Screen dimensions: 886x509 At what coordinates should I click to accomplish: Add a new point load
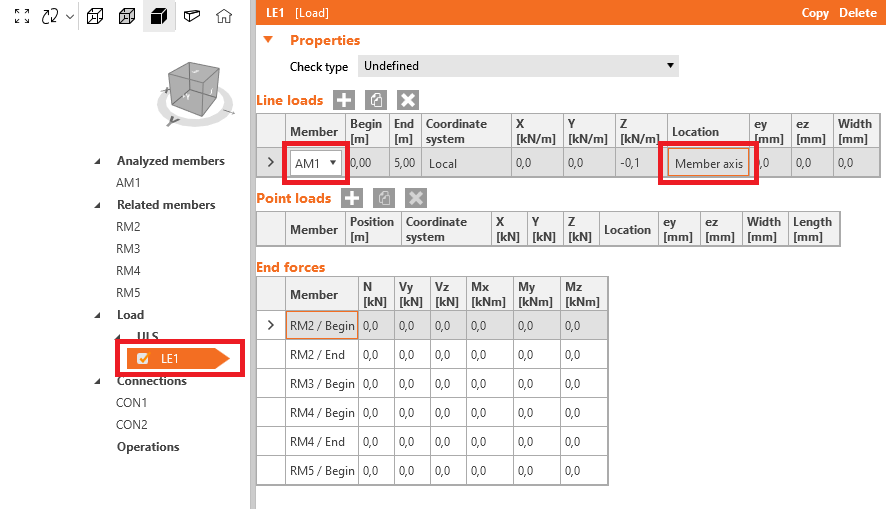[352, 198]
